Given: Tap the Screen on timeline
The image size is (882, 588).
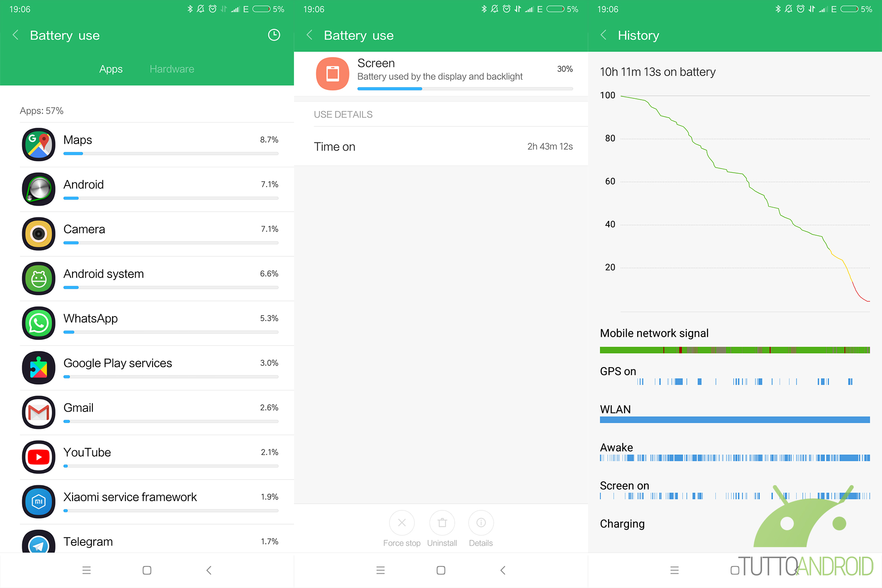Looking at the screenshot, I should click(x=735, y=496).
